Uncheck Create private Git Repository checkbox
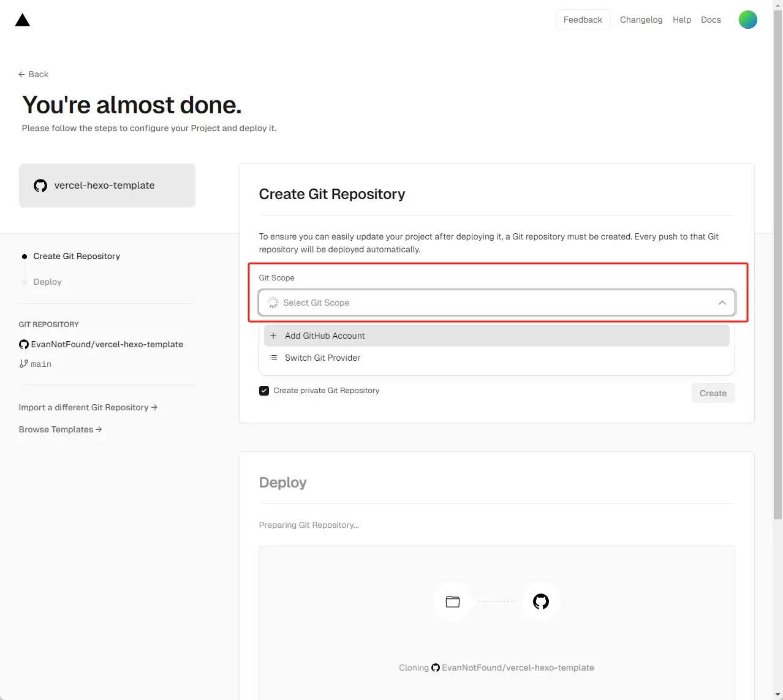 coord(264,391)
